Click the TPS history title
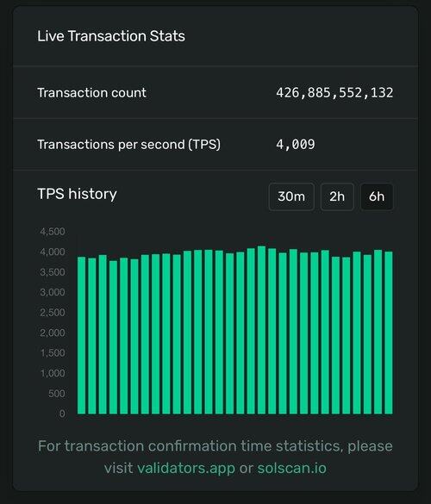 78,194
